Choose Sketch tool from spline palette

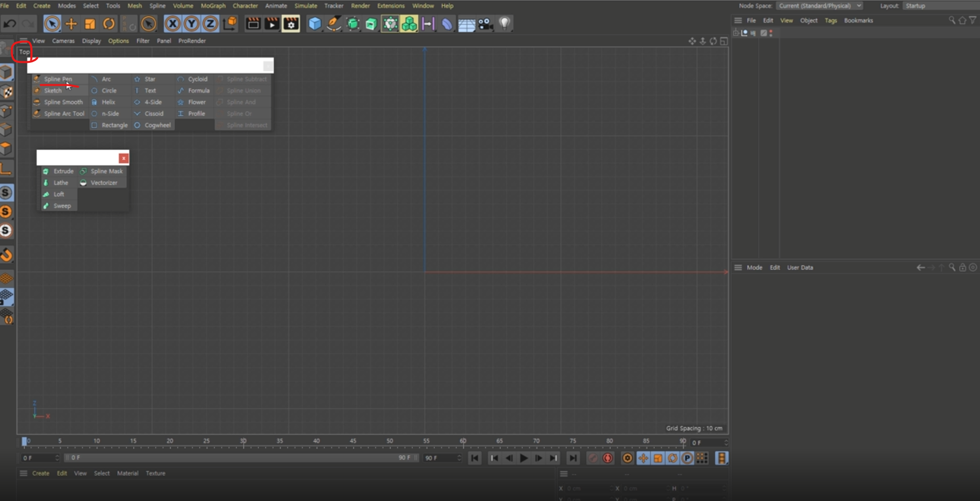point(53,91)
